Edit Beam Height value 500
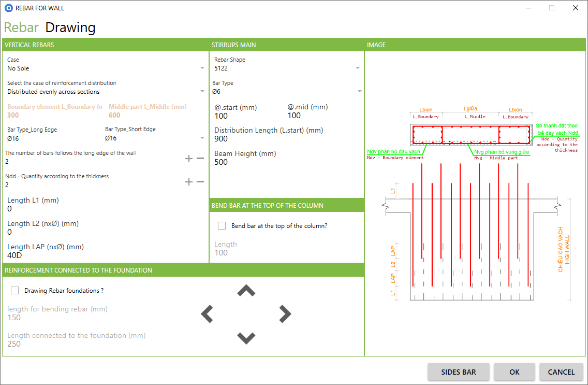This screenshot has width=588, height=385. pos(287,162)
